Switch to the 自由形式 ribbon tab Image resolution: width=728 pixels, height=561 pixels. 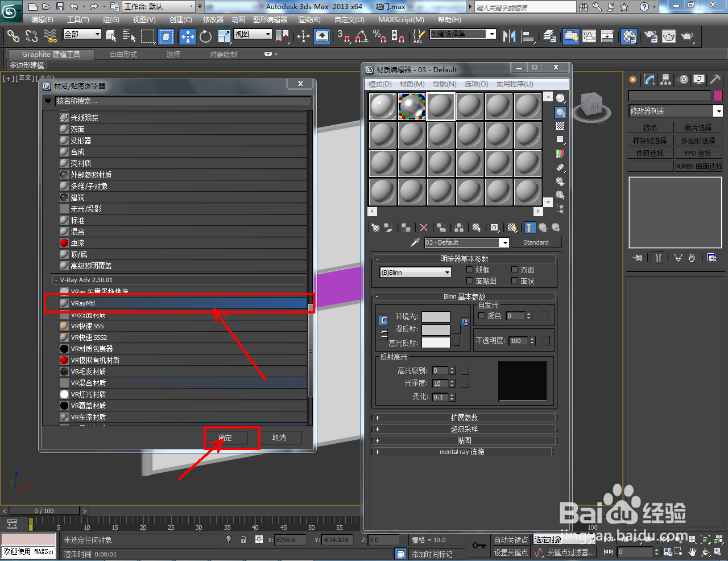[x=123, y=55]
